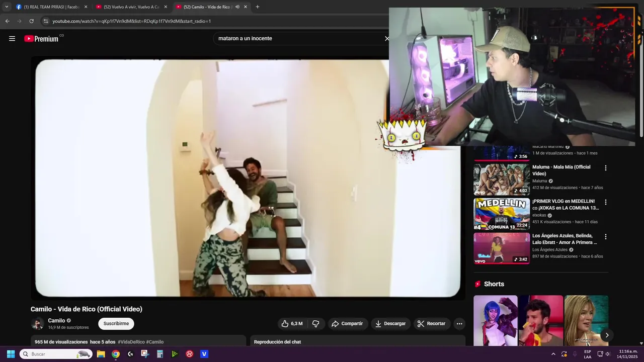The height and width of the screenshot is (362, 644).
Task: Open Google Chrome from taskbar
Action: point(116,354)
